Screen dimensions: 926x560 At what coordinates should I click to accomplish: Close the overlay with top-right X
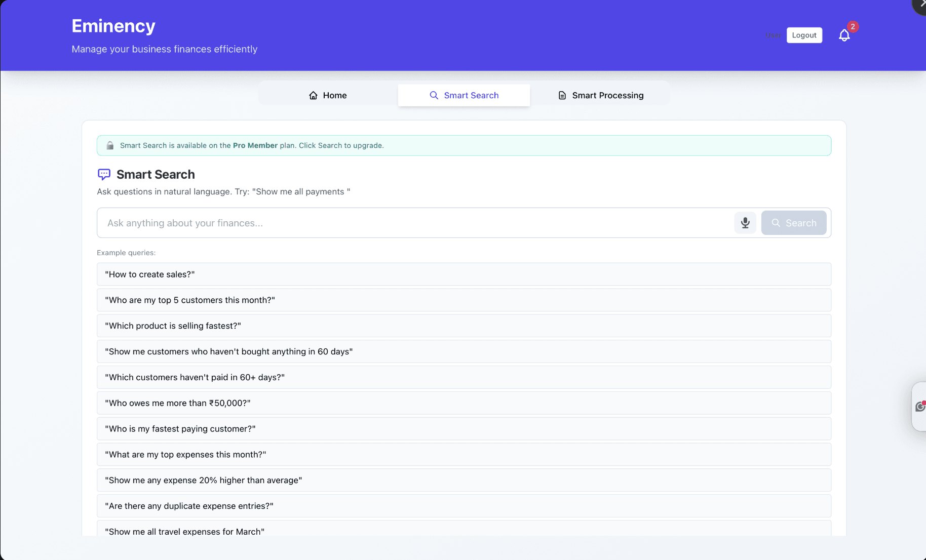point(921,4)
